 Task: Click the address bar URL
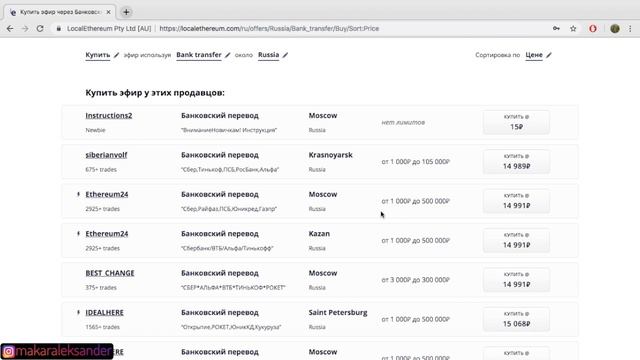click(x=269, y=29)
